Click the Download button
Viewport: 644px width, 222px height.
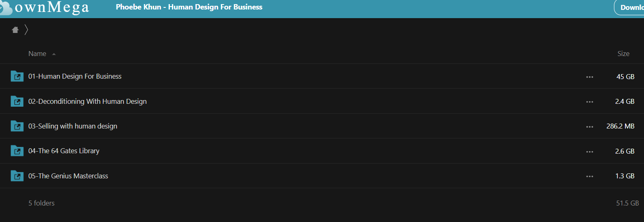click(629, 7)
